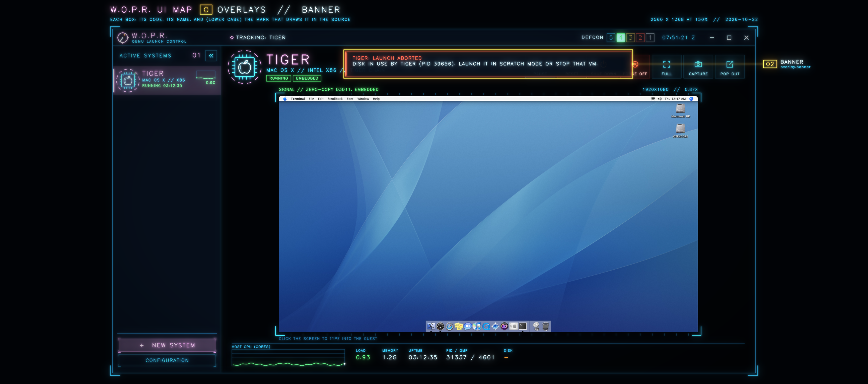The width and height of the screenshot is (868, 384).
Task: Set DEFCON level to 5
Action: (x=611, y=37)
